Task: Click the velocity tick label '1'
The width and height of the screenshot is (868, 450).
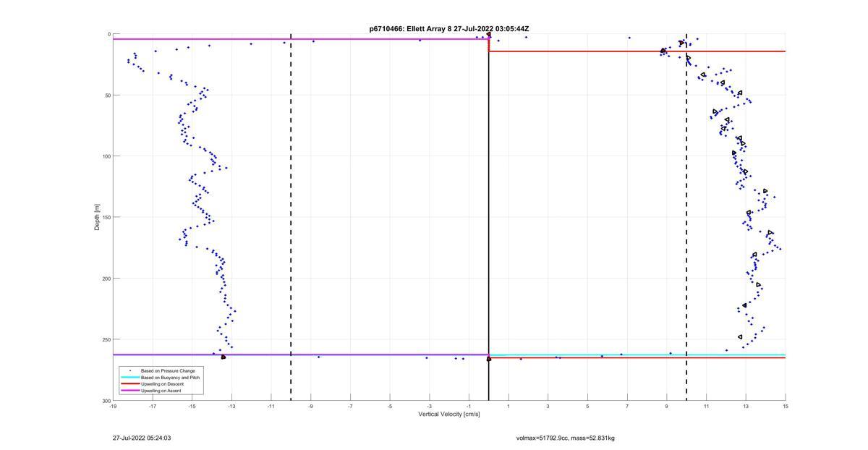Action: 509,407
